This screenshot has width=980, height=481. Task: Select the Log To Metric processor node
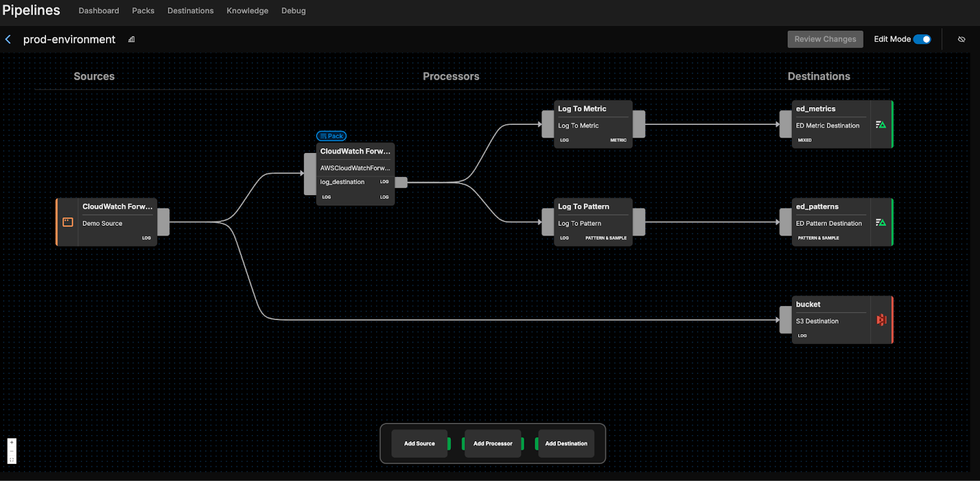pos(592,124)
